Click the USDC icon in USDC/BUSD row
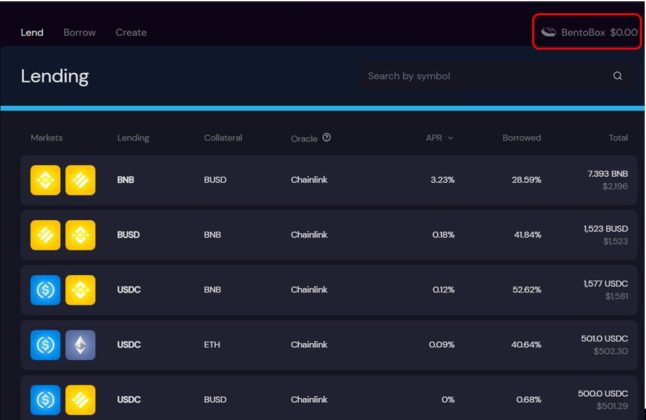This screenshot has height=420, width=646. tap(45, 400)
